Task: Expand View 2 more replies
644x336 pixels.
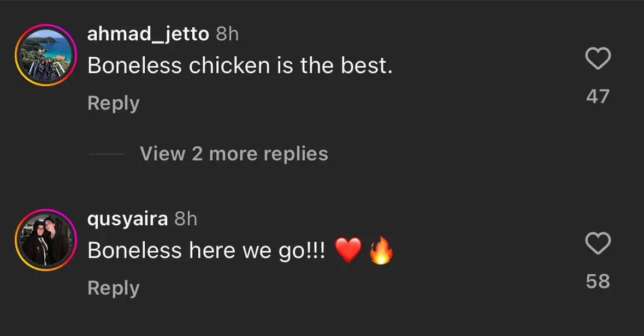Action: (x=234, y=154)
